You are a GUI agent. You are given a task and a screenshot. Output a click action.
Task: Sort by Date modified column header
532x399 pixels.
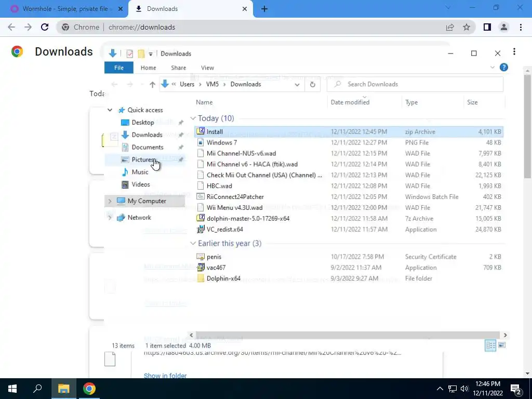(364, 102)
